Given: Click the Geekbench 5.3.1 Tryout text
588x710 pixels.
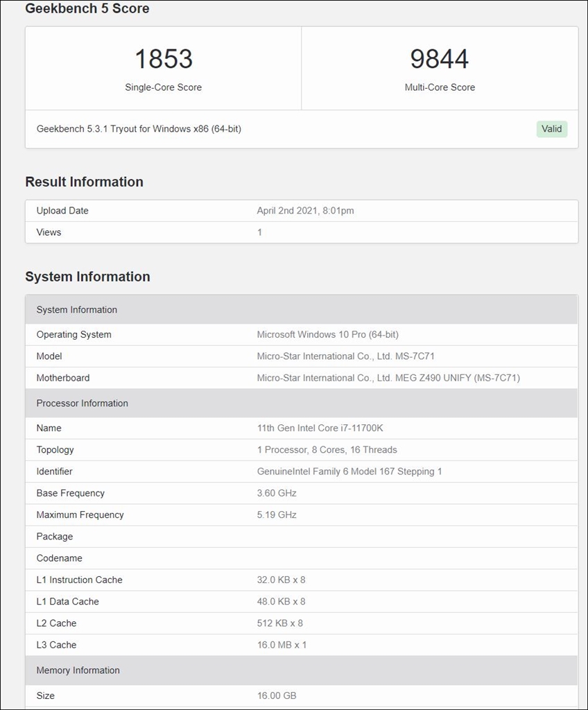Looking at the screenshot, I should pos(141,129).
